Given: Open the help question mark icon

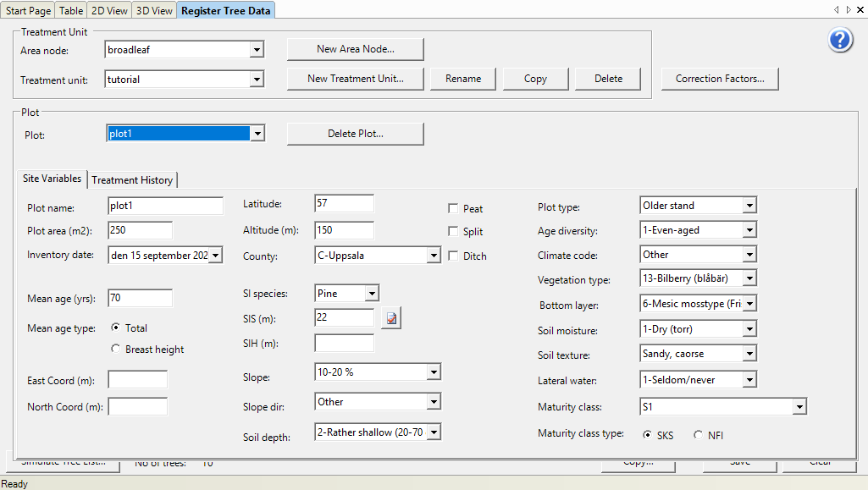Looking at the screenshot, I should click(x=840, y=40).
